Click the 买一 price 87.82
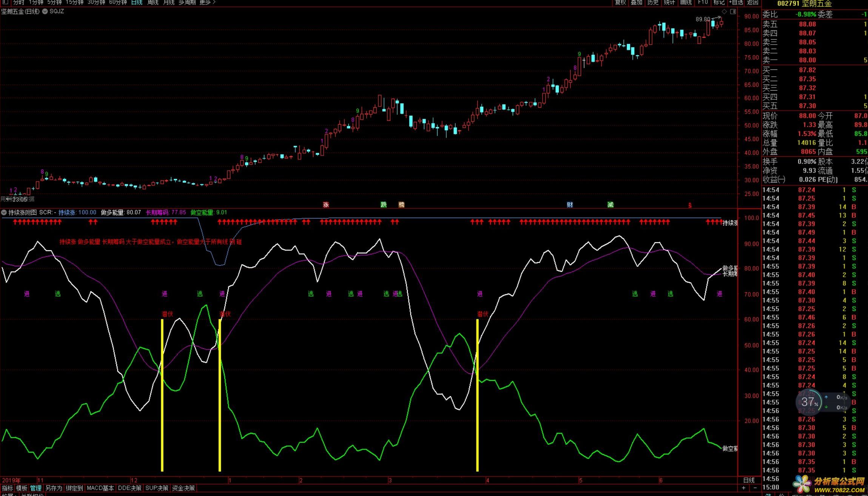The image size is (868, 496). (807, 70)
